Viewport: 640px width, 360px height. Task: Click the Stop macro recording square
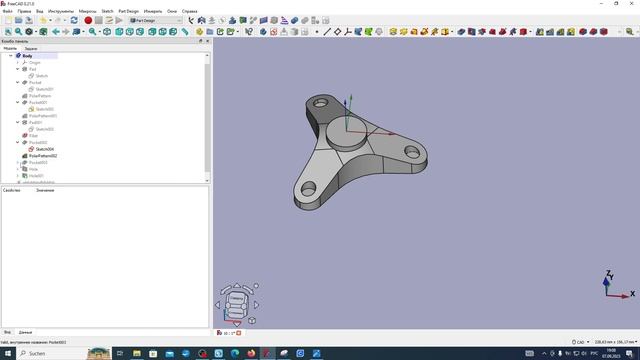pos(98,20)
